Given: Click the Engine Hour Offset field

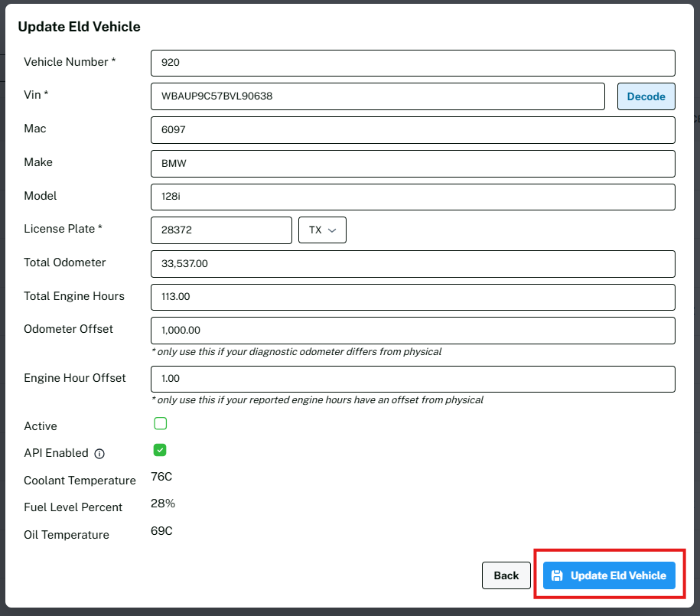Looking at the screenshot, I should [x=413, y=379].
